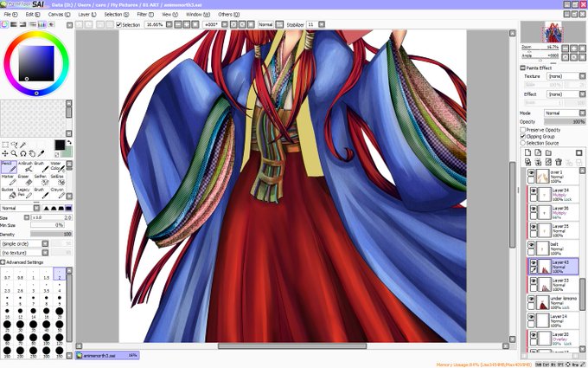
Task: Collapse the Paints Effect section
Action: [522, 68]
